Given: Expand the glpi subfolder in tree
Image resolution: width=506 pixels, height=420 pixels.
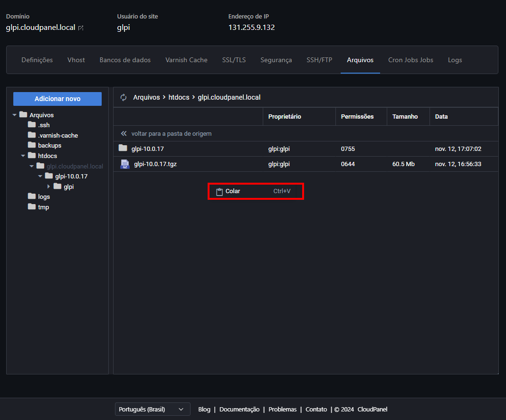Looking at the screenshot, I should 48,187.
